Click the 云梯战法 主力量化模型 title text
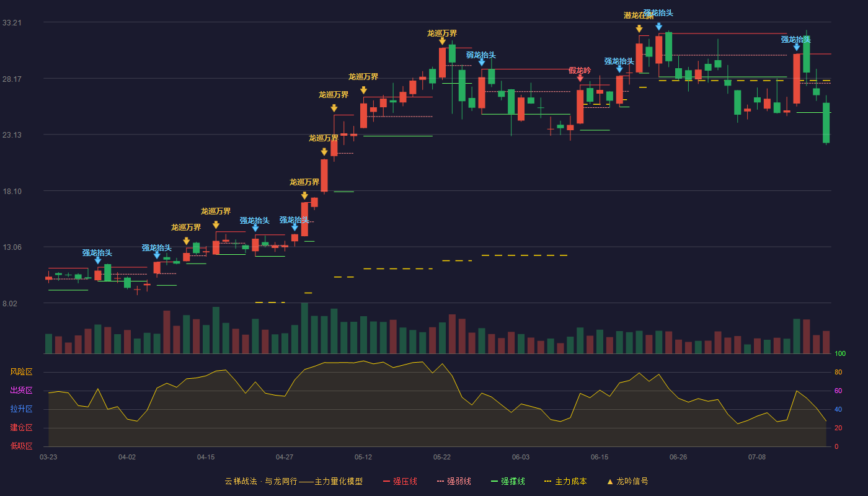The width and height of the screenshot is (868, 496). tap(293, 481)
